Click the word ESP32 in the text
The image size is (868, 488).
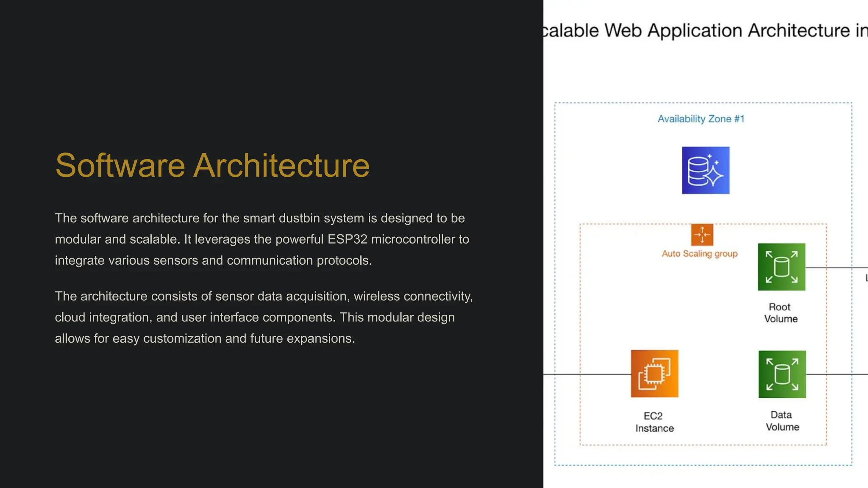point(347,239)
